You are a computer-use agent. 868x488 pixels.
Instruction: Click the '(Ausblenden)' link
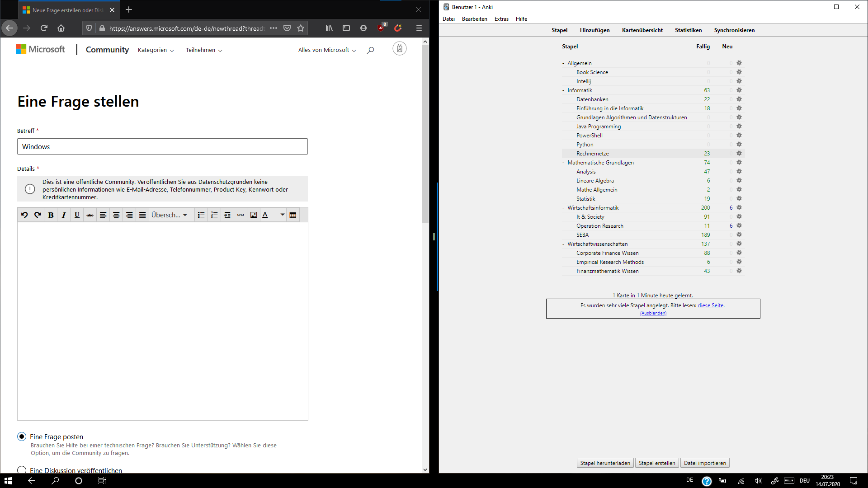point(653,313)
